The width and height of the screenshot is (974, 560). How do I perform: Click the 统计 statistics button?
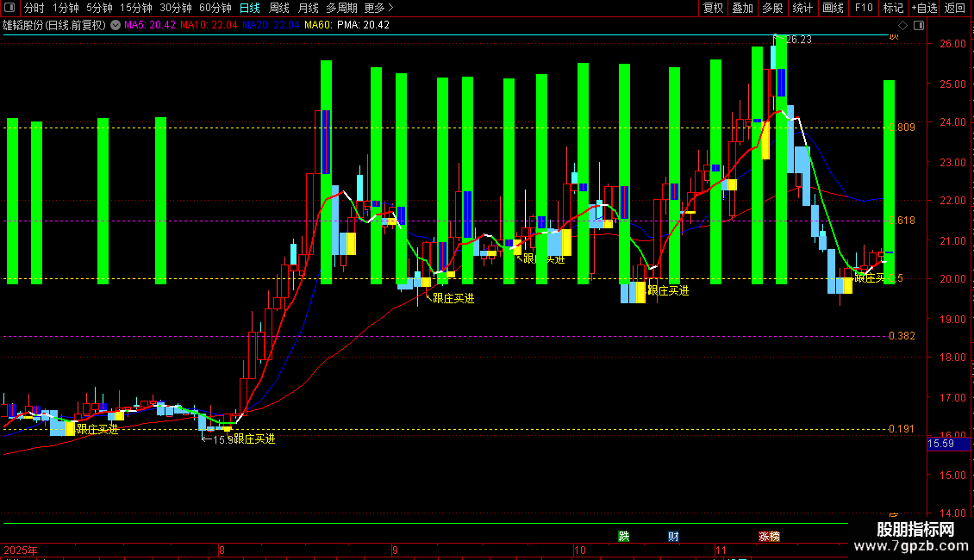coord(802,8)
